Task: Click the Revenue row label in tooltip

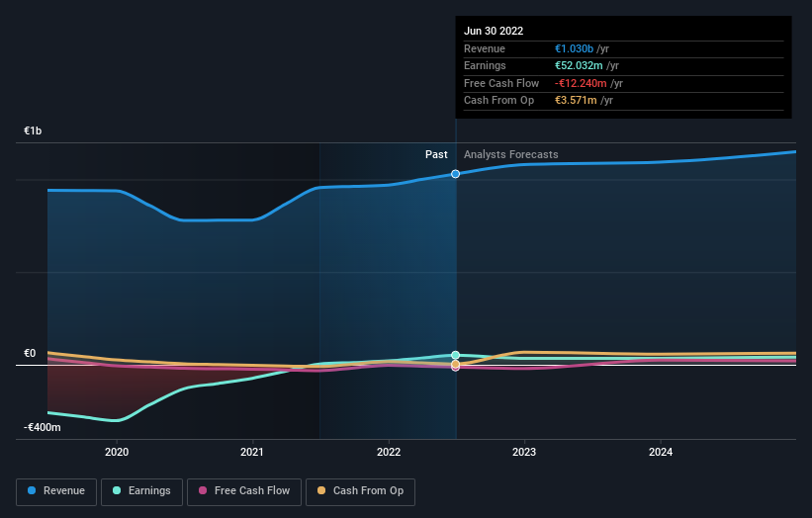Action: [485, 48]
